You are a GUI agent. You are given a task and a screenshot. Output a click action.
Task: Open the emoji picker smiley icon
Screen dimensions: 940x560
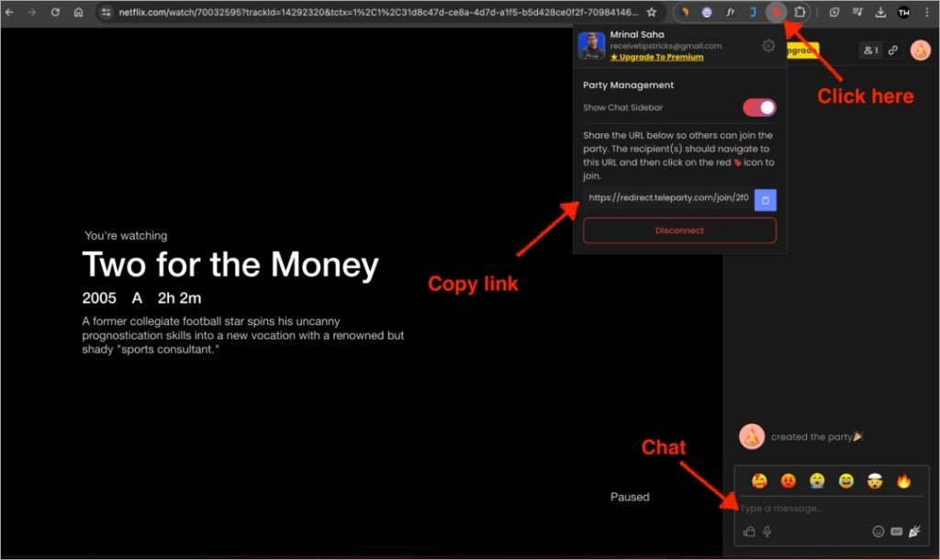878,532
